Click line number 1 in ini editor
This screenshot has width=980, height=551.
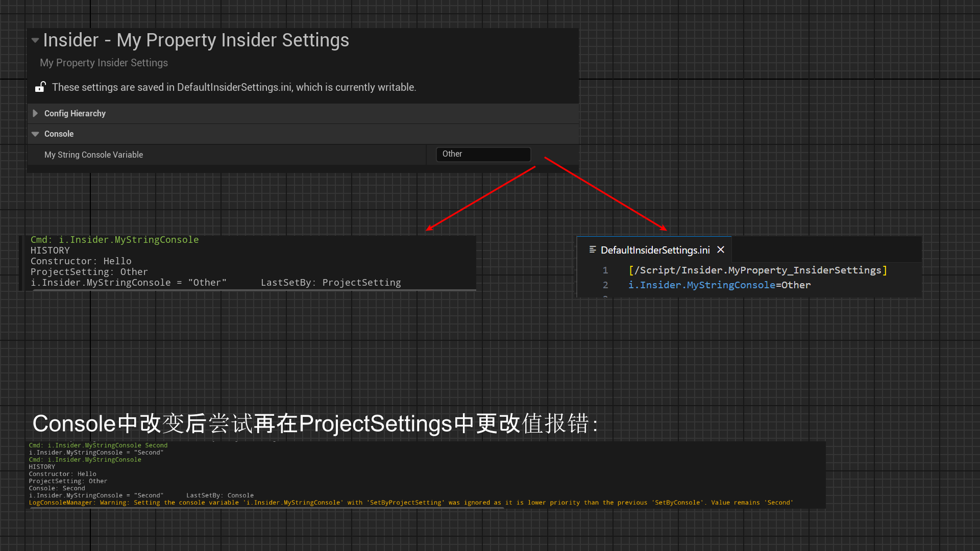pyautogui.click(x=605, y=270)
